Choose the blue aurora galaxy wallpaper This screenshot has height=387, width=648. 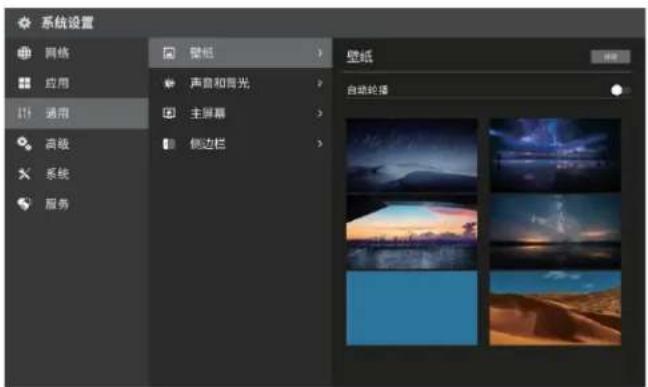pos(555,155)
